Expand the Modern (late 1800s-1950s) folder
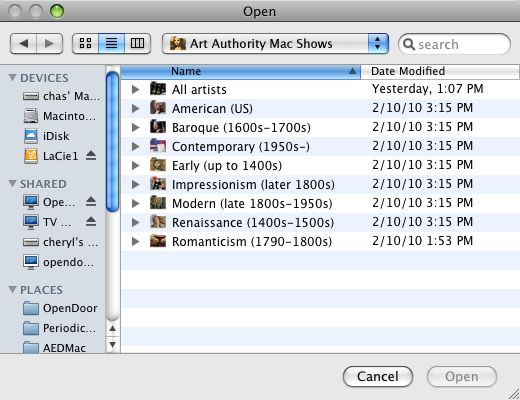Screen dimensions: 520x400 point(135,203)
